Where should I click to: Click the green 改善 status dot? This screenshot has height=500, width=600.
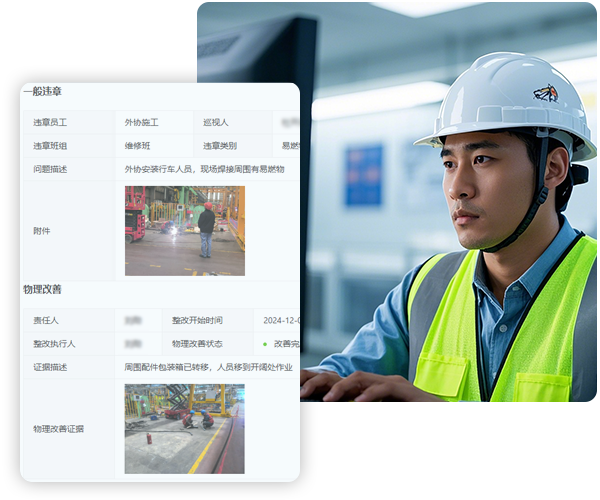click(265, 343)
